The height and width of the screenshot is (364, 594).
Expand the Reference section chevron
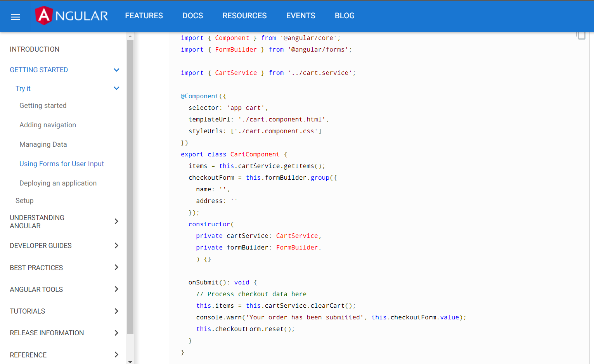pos(116,354)
